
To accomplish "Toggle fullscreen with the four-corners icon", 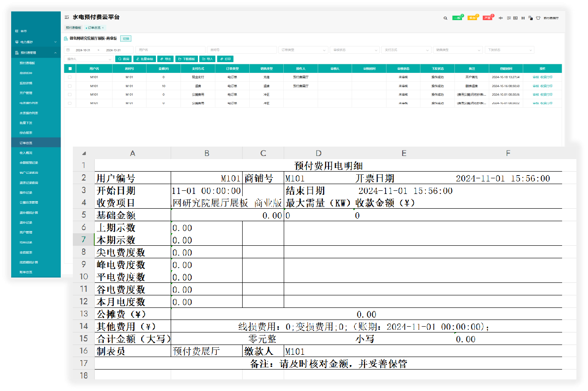I will coord(523,18).
